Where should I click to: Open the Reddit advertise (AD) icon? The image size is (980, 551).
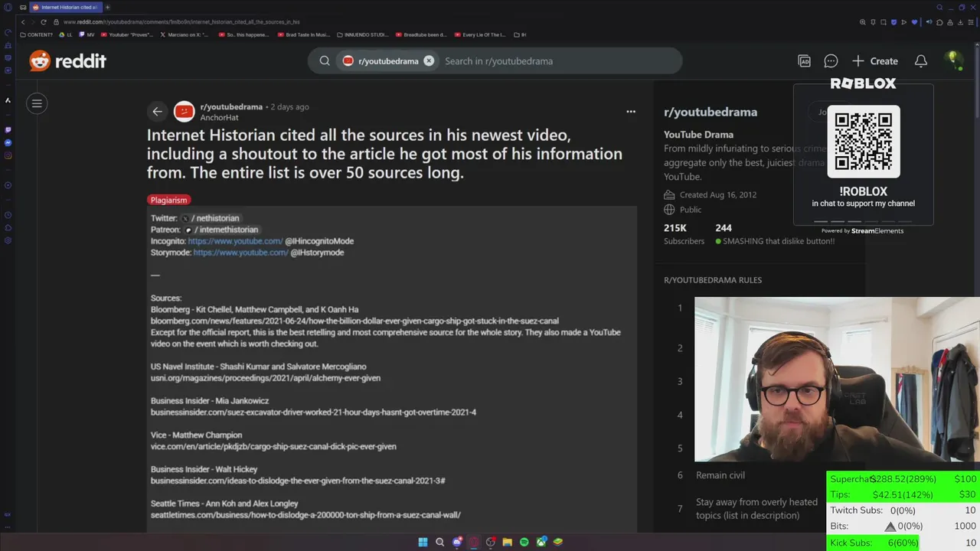[804, 61]
